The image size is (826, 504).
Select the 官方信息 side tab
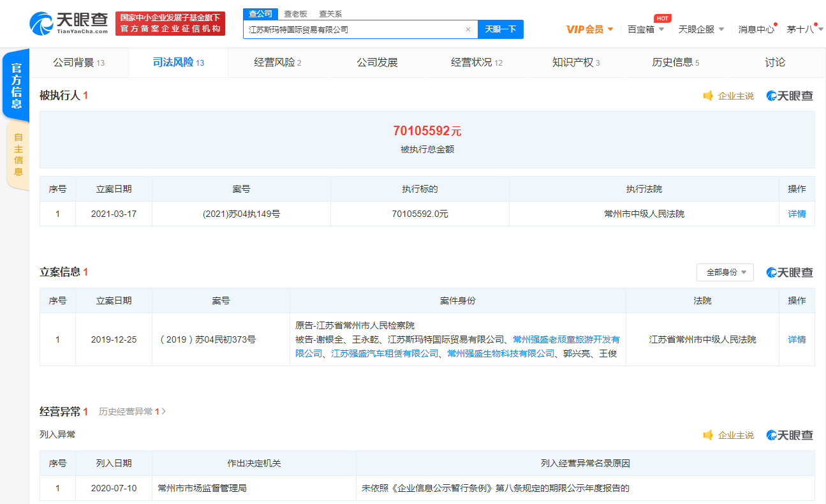click(17, 85)
